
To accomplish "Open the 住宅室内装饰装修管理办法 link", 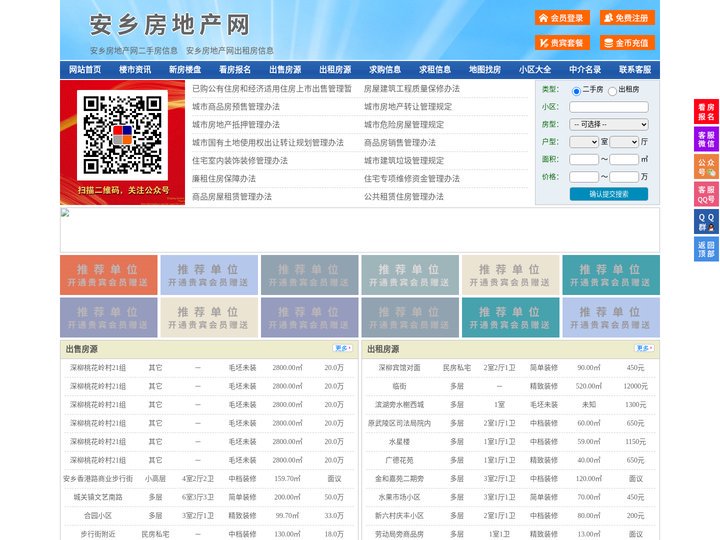I will [240, 161].
